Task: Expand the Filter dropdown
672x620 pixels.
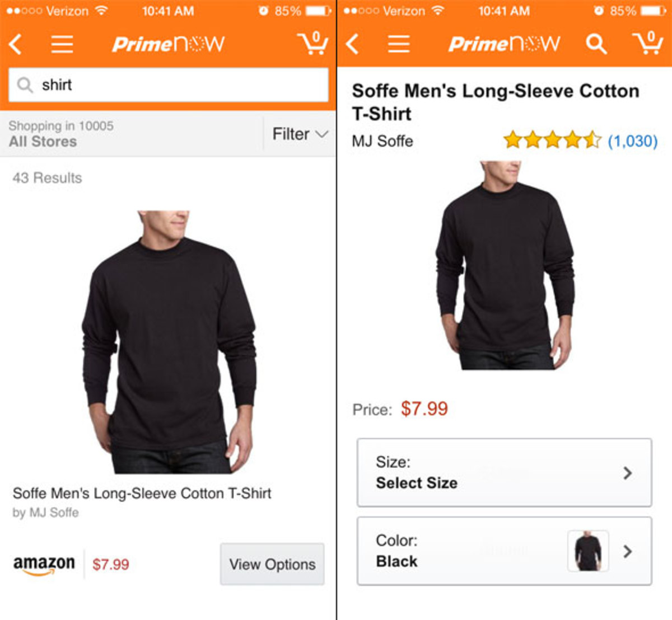Action: click(300, 134)
